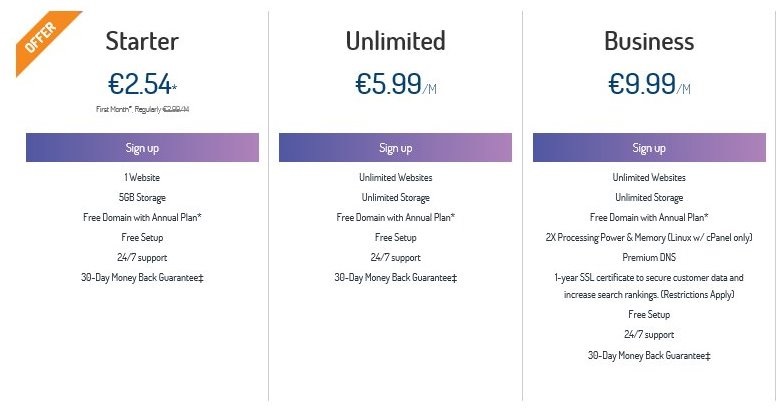The width and height of the screenshot is (780, 412).
Task: Click the €2.54 Starter price
Action: [142, 84]
